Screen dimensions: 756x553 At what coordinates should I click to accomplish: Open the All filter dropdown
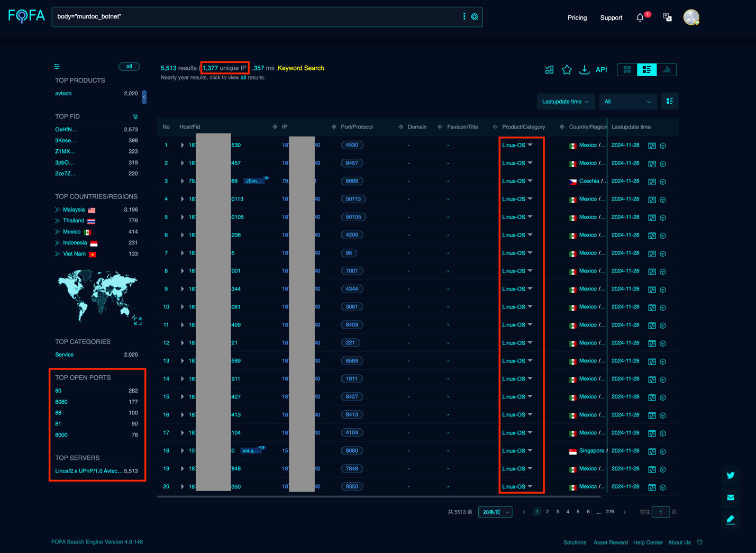click(x=628, y=102)
